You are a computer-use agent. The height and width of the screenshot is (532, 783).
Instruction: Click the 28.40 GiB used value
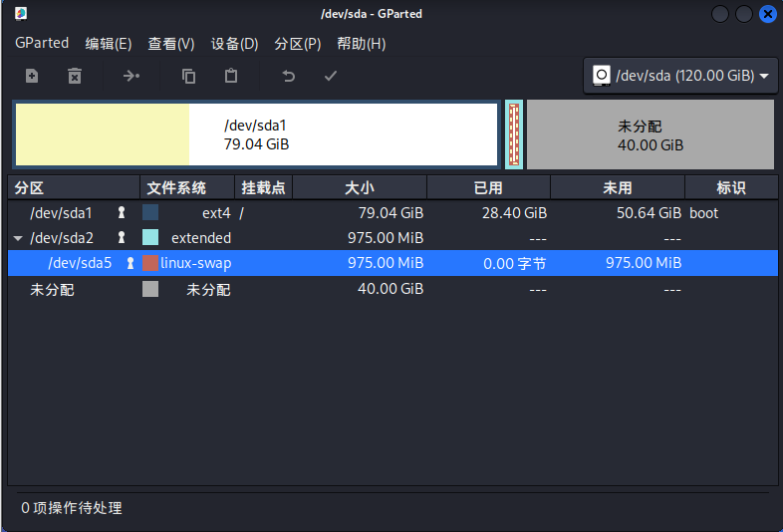(x=514, y=213)
